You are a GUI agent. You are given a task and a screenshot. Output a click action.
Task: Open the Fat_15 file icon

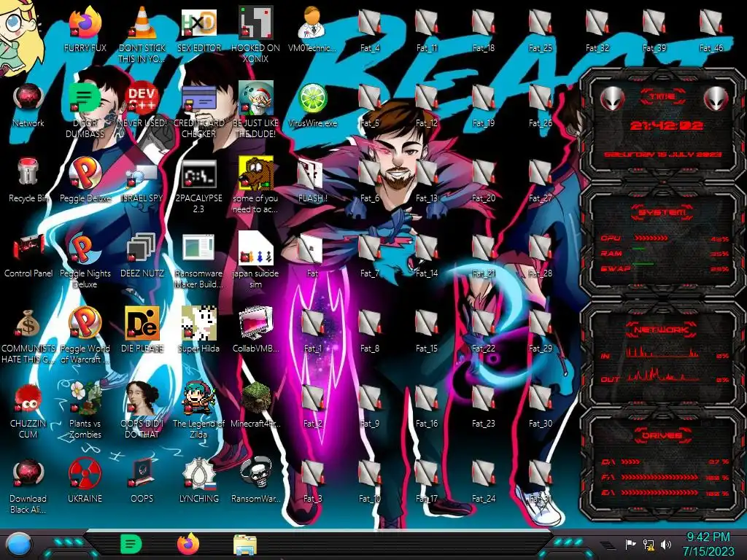[x=426, y=323]
